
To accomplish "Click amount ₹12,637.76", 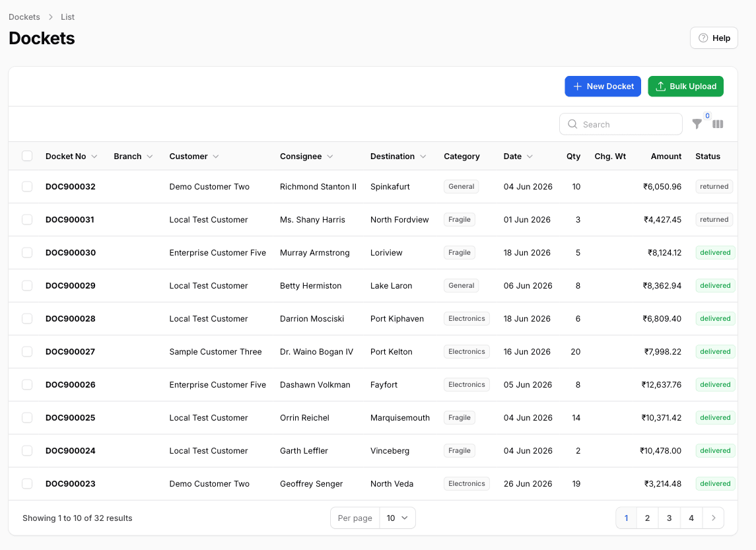I will click(661, 385).
